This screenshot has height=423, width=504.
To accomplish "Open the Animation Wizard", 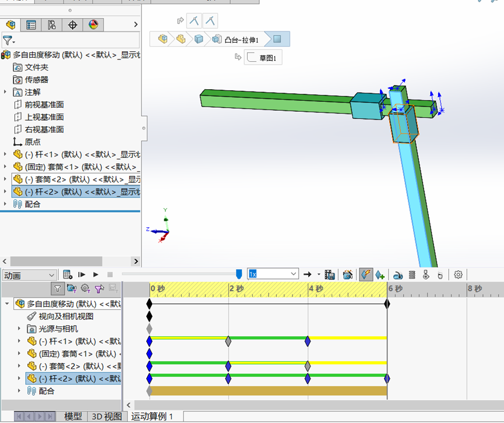I will tap(347, 274).
